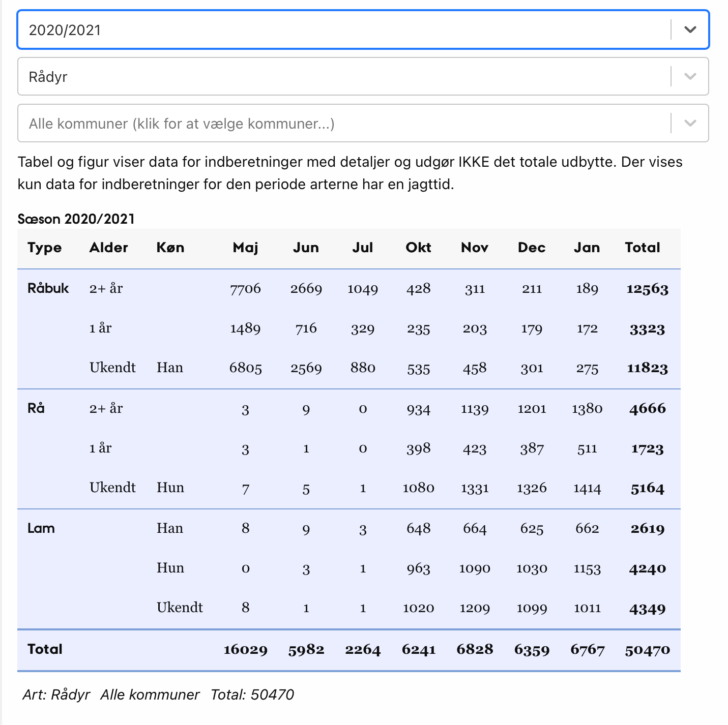Click the Maj column total 16029
Image resolution: width=728 pixels, height=725 pixels.
tap(245, 650)
